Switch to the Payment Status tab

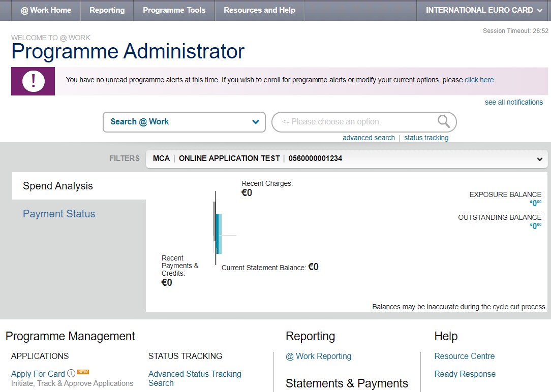point(59,213)
